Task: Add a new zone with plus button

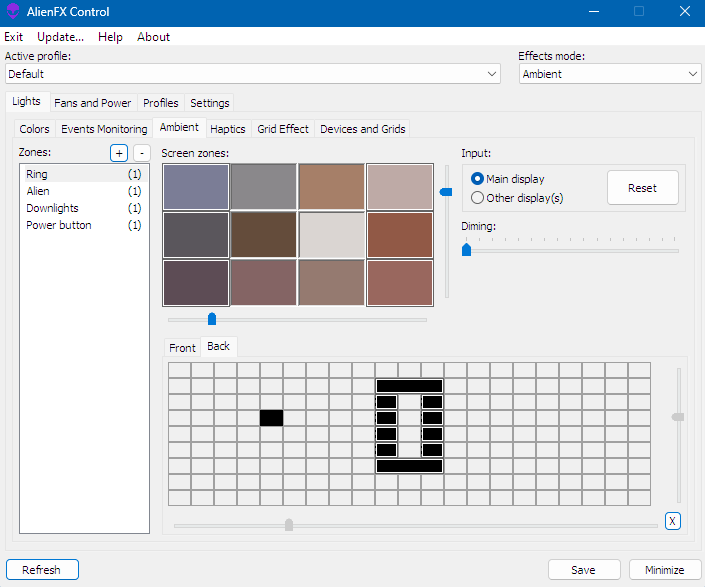Action: [x=119, y=153]
